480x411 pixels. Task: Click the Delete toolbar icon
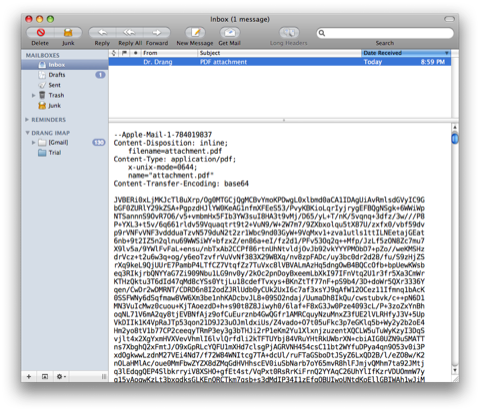click(41, 32)
